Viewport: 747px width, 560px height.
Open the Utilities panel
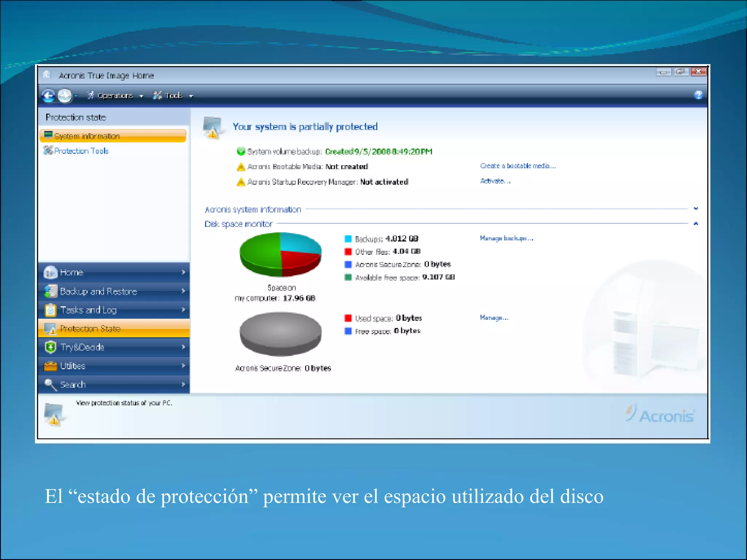(114, 366)
